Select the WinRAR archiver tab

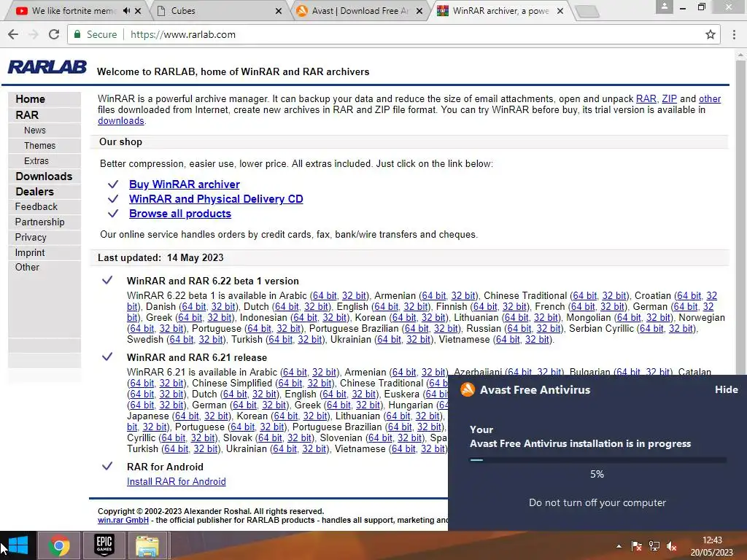(x=500, y=10)
